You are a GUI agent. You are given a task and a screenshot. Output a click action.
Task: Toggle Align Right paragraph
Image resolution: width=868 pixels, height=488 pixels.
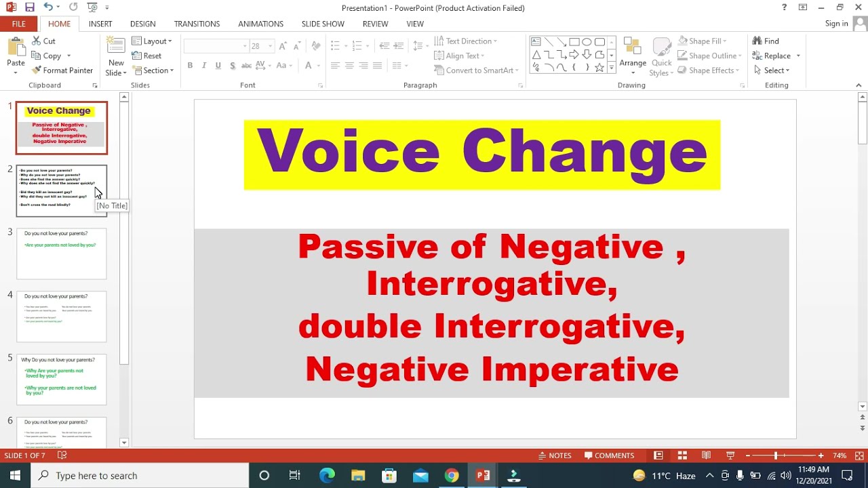[x=363, y=66]
